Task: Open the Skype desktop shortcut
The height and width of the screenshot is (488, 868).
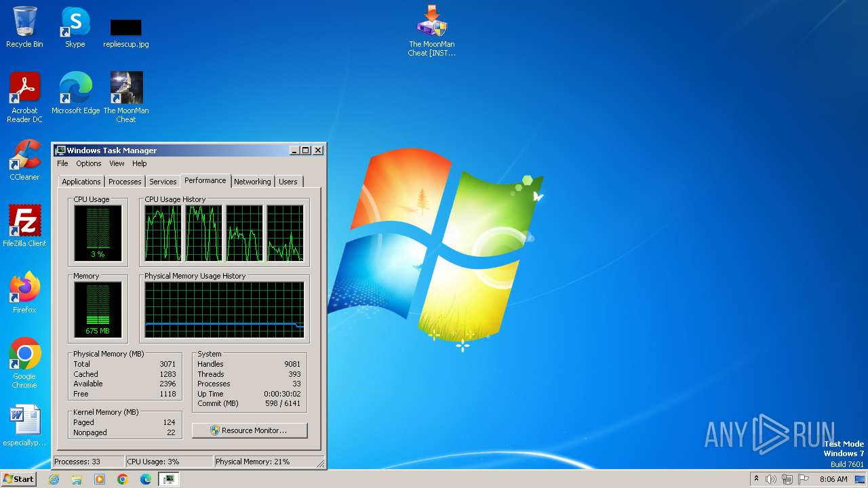Action: coord(75,27)
